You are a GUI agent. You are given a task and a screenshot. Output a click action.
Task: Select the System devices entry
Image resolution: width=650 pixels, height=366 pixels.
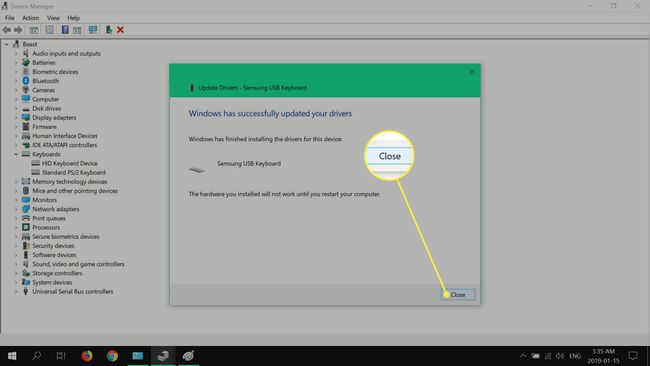pyautogui.click(x=52, y=282)
